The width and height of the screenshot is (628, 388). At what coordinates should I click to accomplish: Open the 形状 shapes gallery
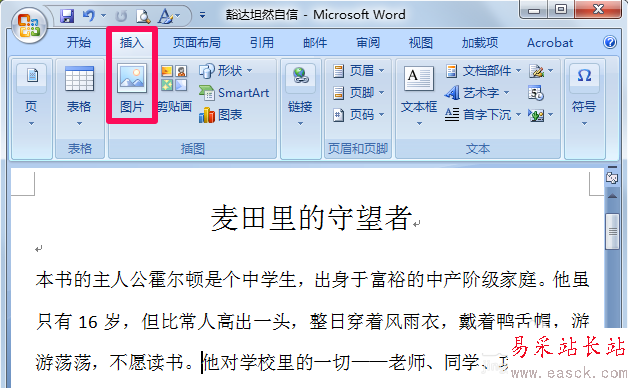[226, 71]
